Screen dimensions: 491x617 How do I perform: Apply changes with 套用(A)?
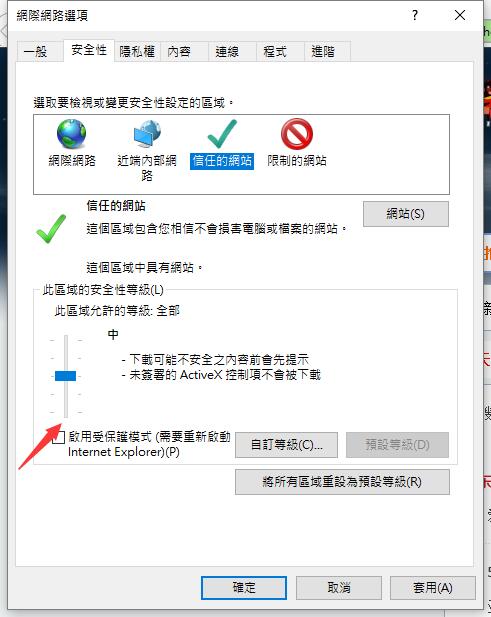click(x=433, y=588)
